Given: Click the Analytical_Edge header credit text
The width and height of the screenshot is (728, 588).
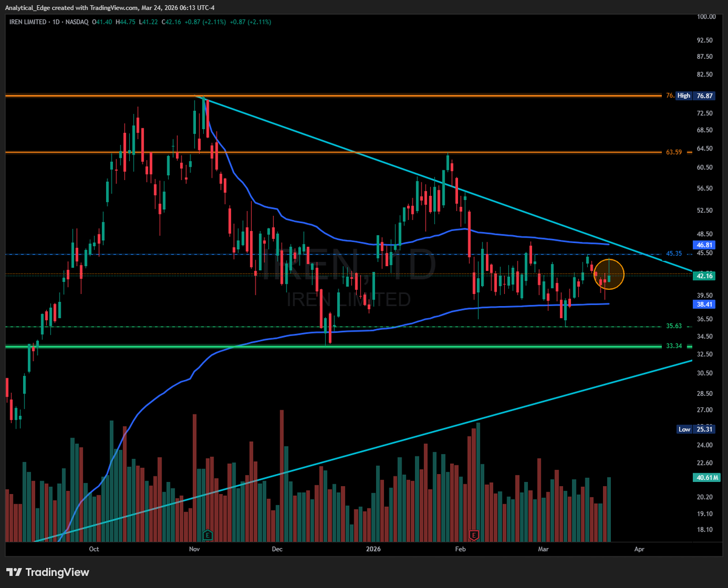Looking at the screenshot, I should pyautogui.click(x=110, y=7).
